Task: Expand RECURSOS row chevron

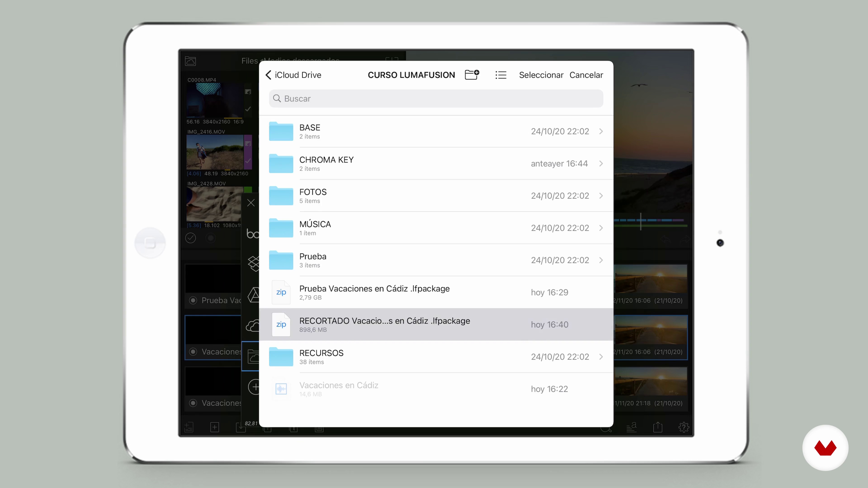Action: [601, 357]
